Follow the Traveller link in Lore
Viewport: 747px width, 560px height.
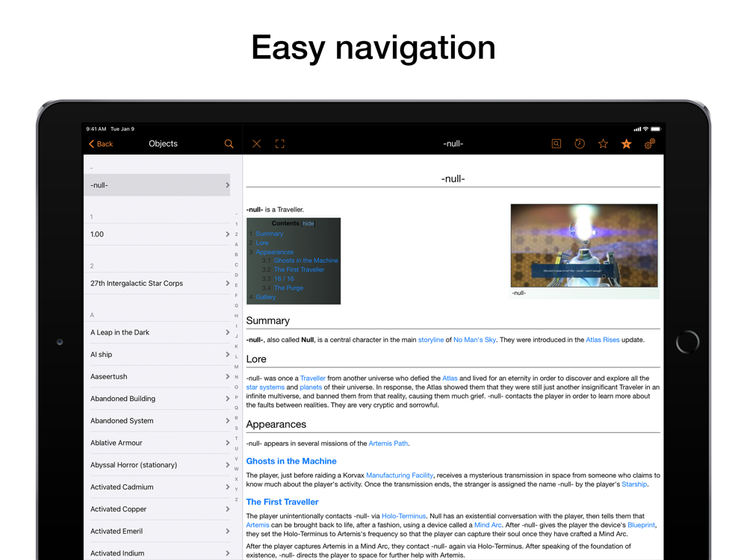click(312, 378)
